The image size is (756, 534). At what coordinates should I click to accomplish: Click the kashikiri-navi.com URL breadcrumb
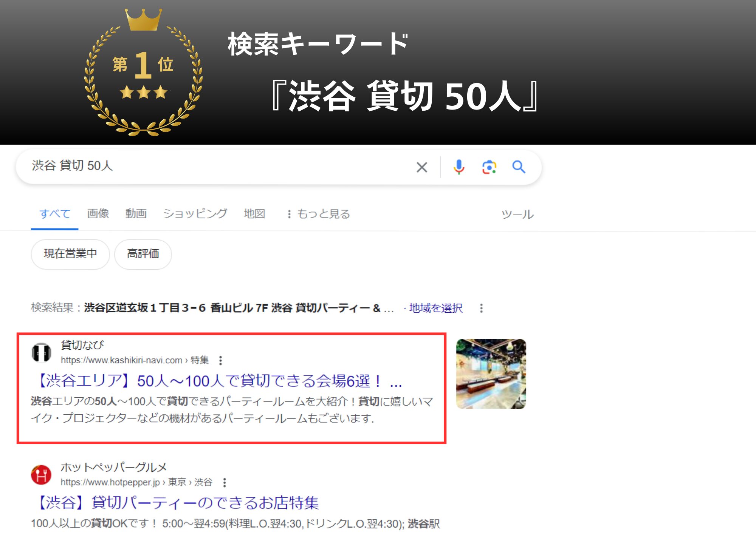[x=135, y=360]
